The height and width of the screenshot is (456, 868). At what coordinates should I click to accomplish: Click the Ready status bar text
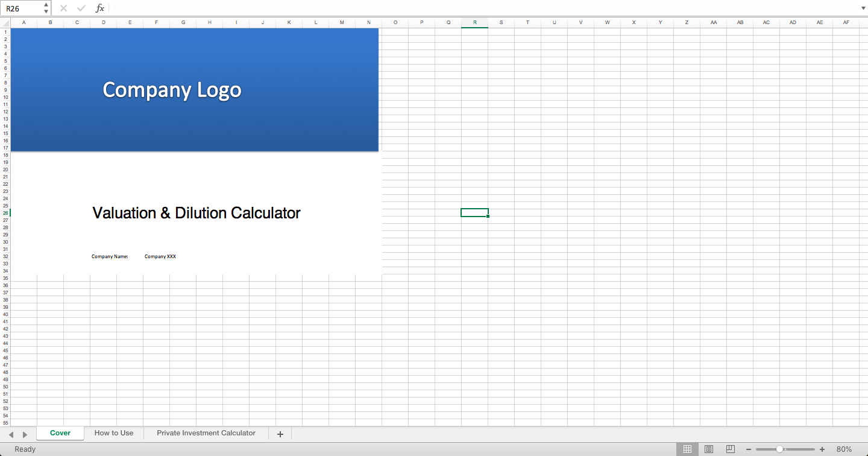tap(25, 449)
